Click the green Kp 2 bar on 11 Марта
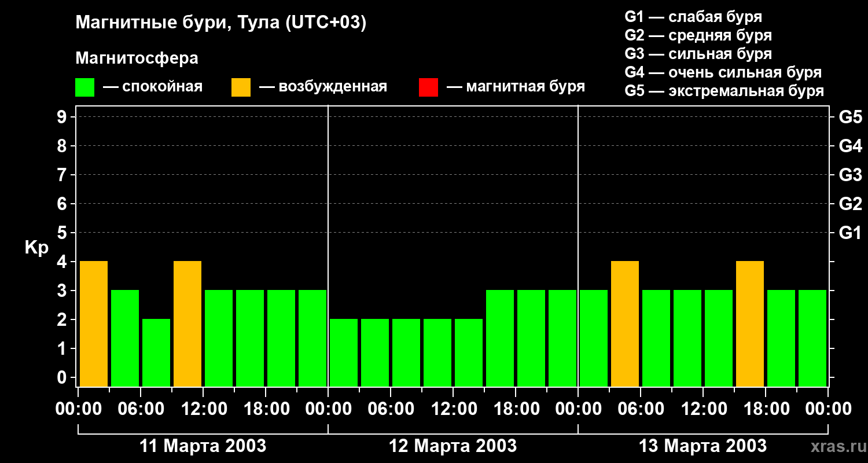 pyautogui.click(x=156, y=352)
